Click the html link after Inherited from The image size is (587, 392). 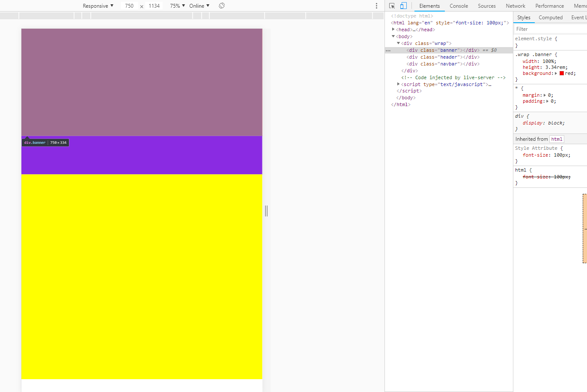[x=557, y=139]
